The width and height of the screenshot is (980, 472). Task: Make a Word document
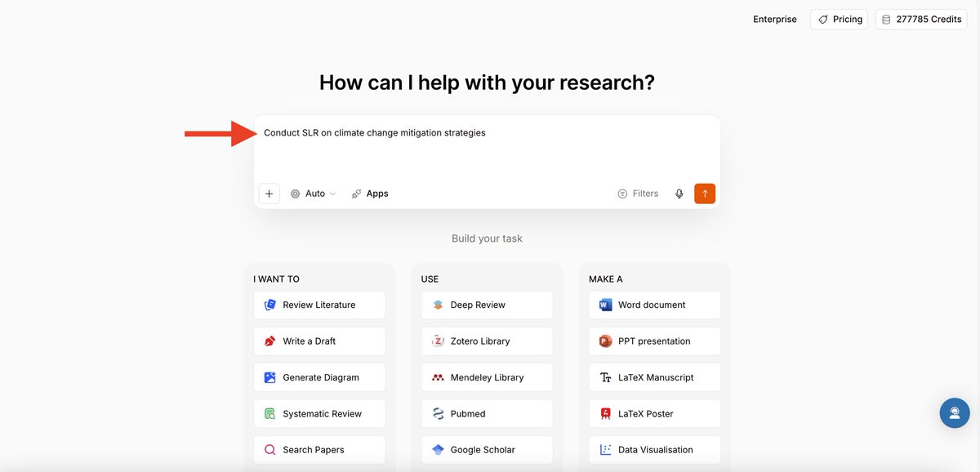click(655, 305)
